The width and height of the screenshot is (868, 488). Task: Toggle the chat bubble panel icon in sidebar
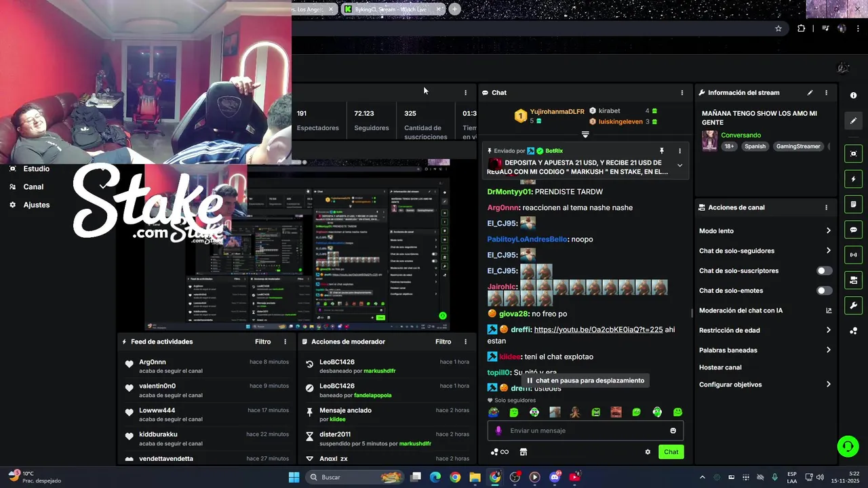[853, 230]
